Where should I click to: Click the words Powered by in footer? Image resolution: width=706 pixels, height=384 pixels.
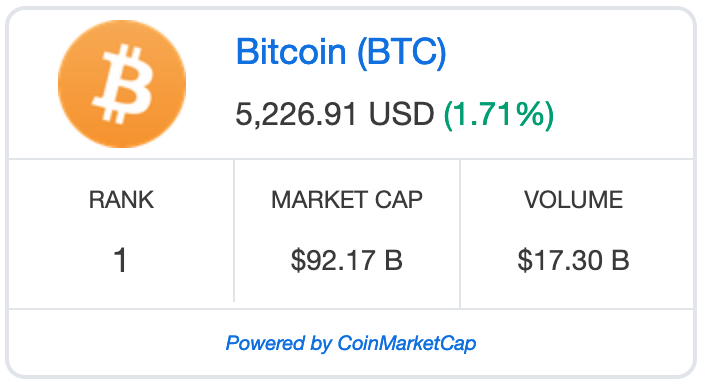point(278,343)
